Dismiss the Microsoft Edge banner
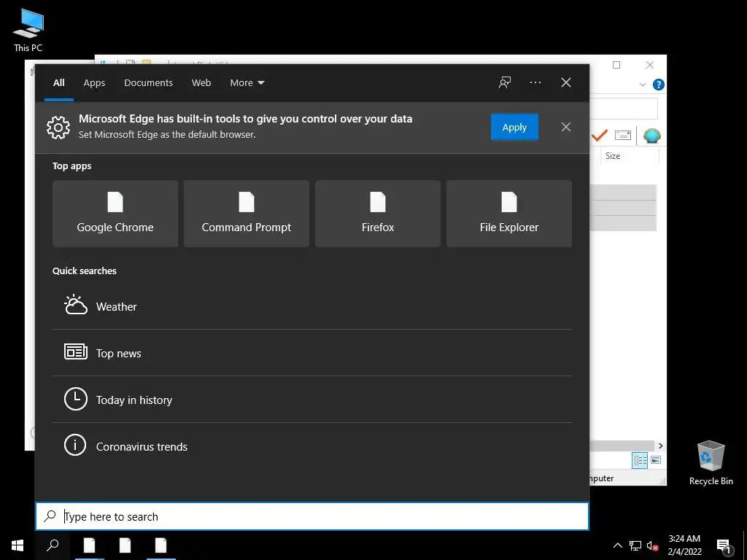This screenshot has height=560, width=747. 566,127
